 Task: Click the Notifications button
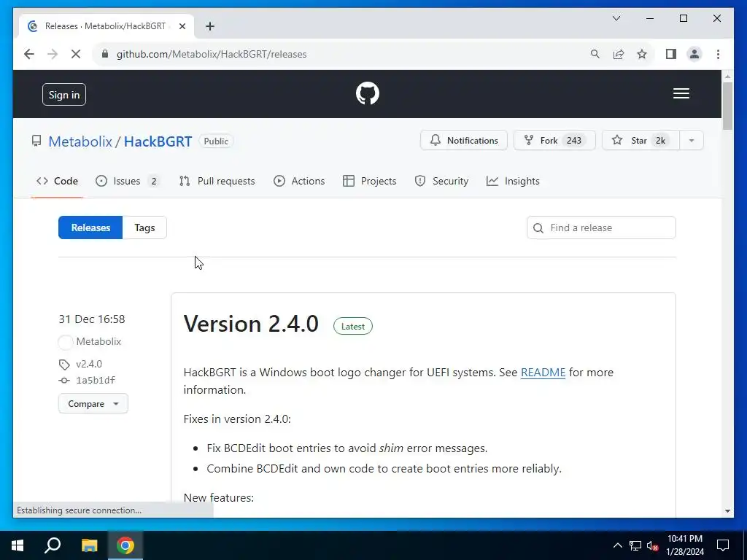click(463, 140)
